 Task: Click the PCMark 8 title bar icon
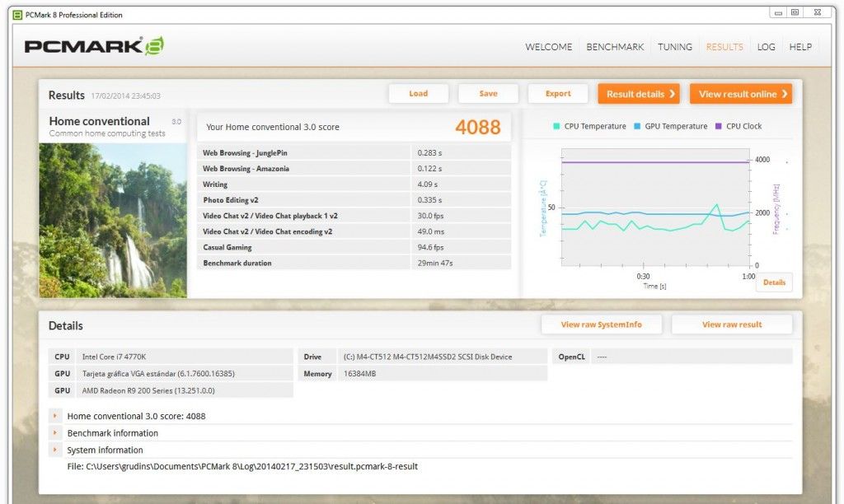point(18,15)
